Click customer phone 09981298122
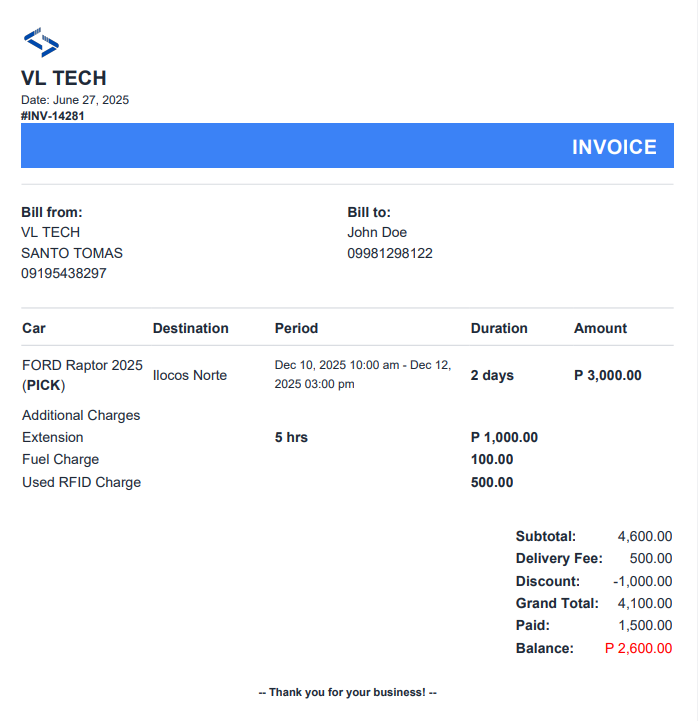Image resolution: width=698 pixels, height=721 pixels. click(389, 253)
